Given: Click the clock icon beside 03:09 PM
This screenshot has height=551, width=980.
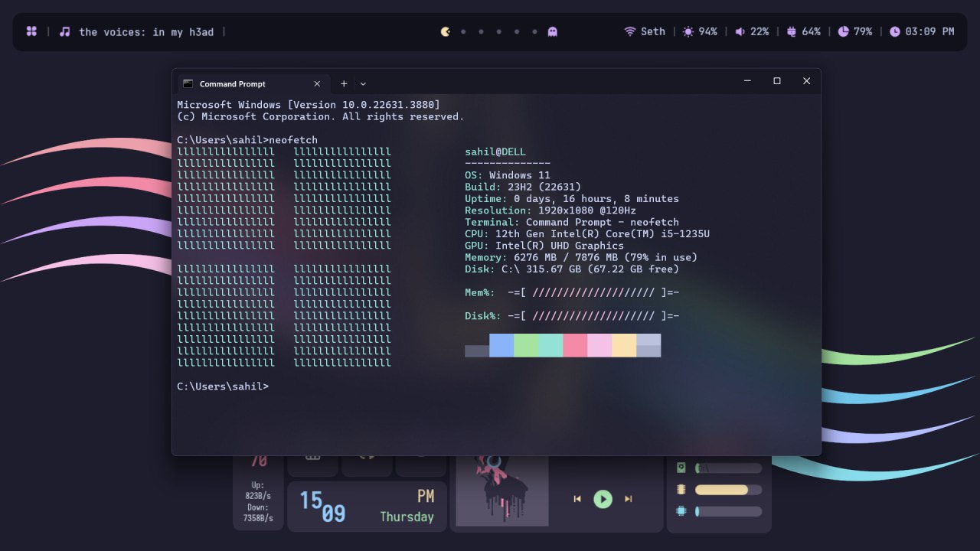Looking at the screenshot, I should 895,31.
